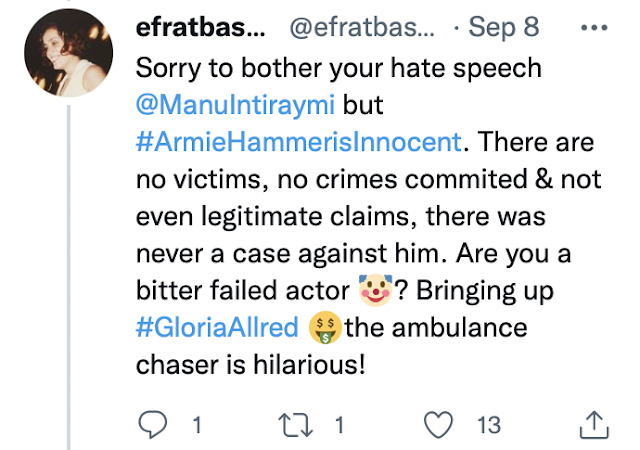Image resolution: width=640 pixels, height=450 pixels.
Task: Open the share menu arrow icon
Action: [x=594, y=424]
